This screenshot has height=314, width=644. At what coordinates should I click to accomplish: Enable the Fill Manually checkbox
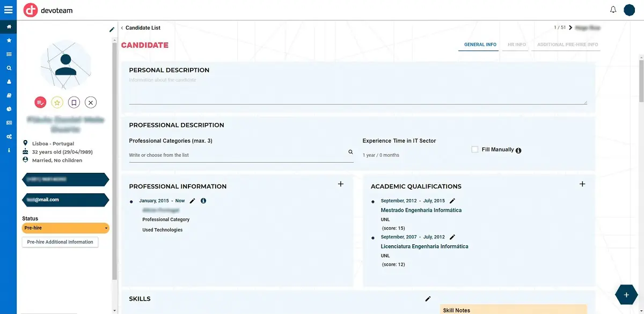click(x=474, y=149)
